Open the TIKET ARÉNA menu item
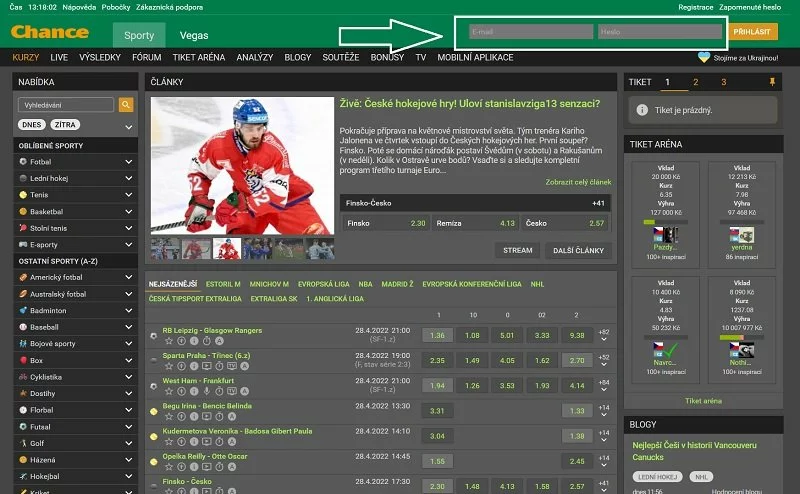The height and width of the screenshot is (494, 800). pos(198,57)
